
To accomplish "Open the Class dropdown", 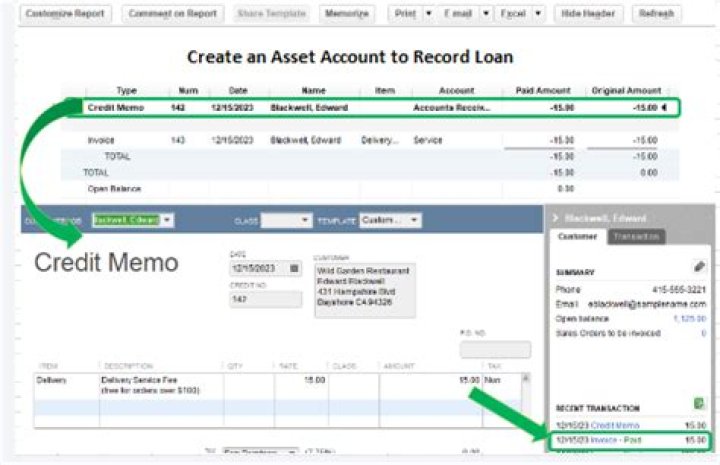I will click(305, 219).
